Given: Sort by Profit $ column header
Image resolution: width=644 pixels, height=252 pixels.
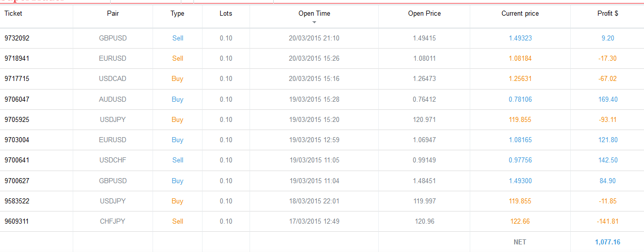Looking at the screenshot, I should pos(608,14).
